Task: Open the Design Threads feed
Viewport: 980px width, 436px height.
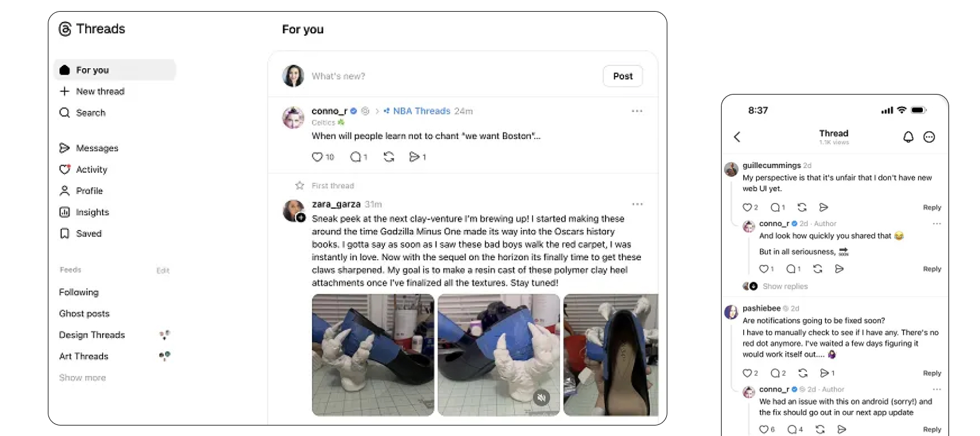Action: 92,335
